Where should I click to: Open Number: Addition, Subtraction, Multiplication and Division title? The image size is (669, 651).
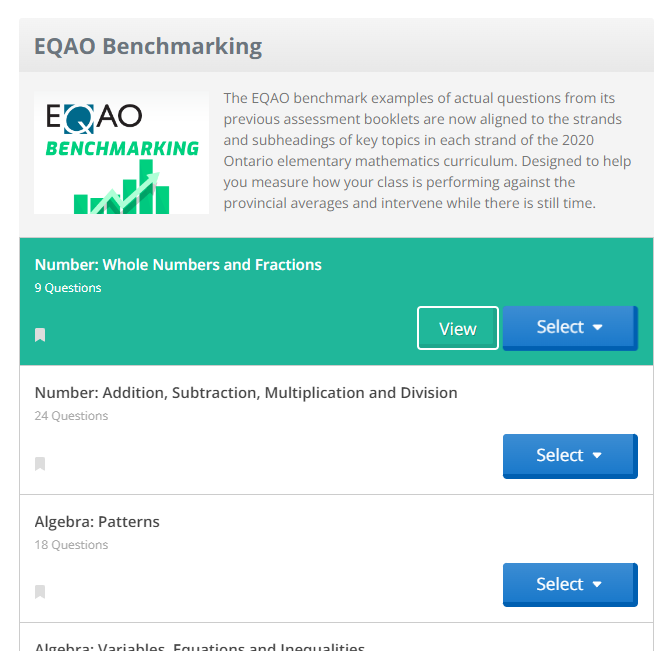click(246, 393)
